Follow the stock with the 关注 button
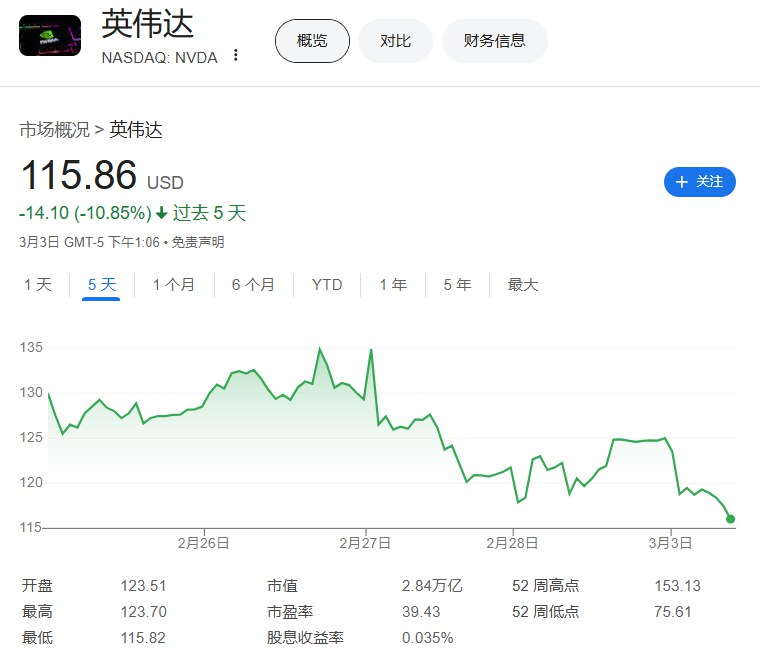Screen dimensions: 760x655 (x=700, y=182)
